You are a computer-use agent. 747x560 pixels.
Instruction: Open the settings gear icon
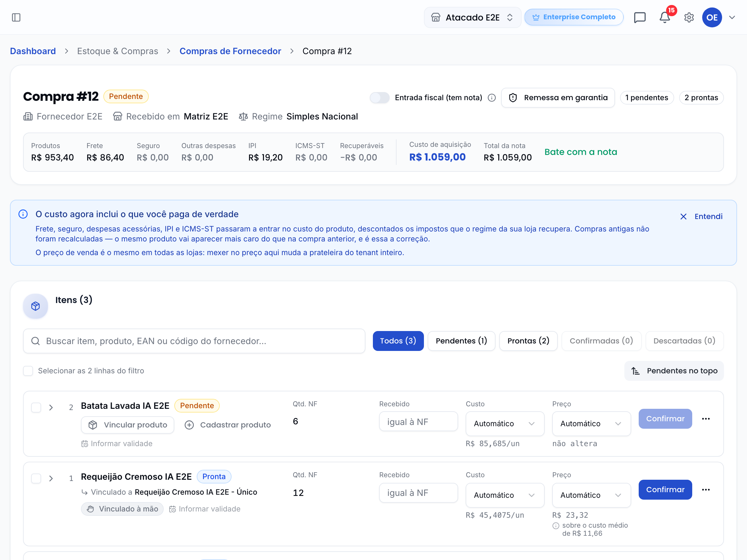tap(689, 17)
